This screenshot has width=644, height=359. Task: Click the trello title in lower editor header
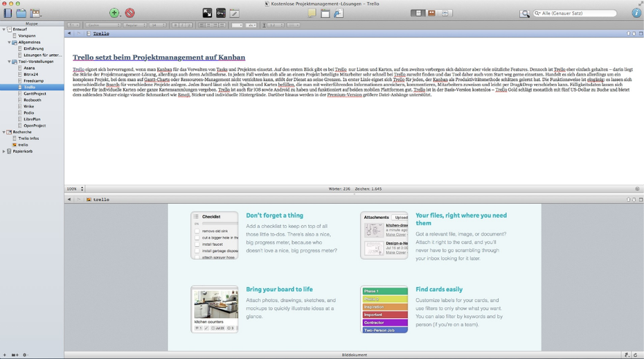click(101, 200)
